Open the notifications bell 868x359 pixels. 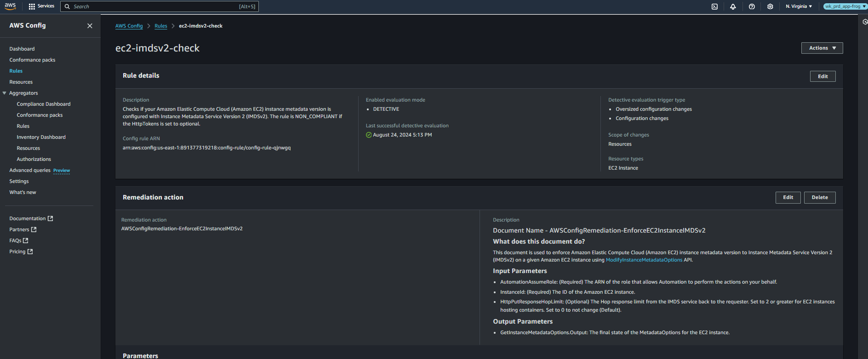733,6
